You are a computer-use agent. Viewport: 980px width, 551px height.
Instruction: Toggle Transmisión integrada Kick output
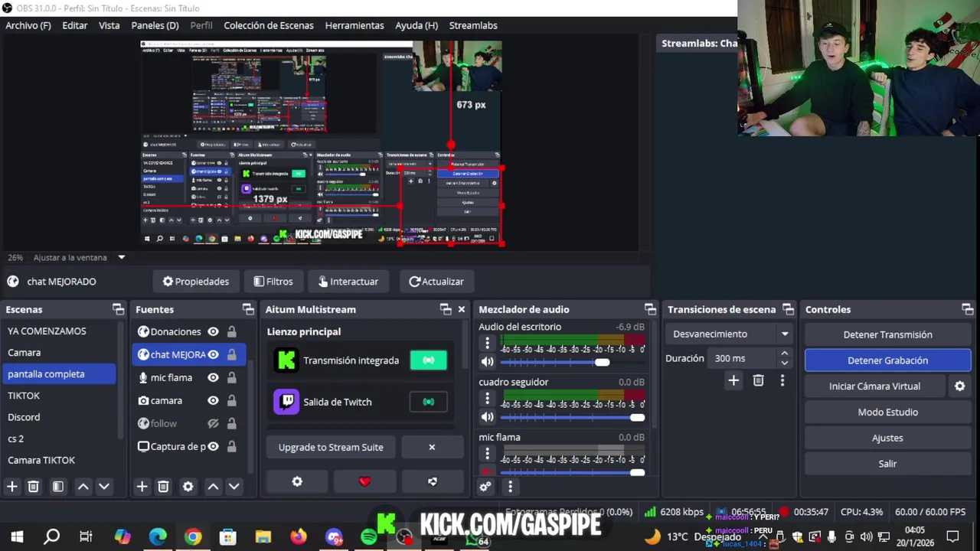point(429,360)
